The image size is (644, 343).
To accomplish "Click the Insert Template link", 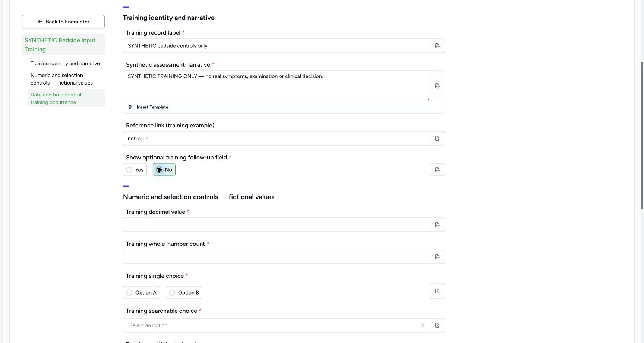I will click(152, 107).
